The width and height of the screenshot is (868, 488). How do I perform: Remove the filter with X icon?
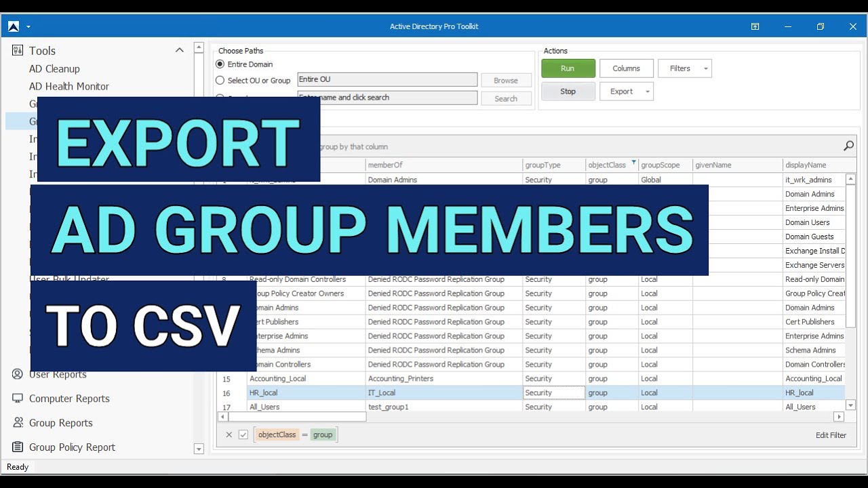coord(229,435)
